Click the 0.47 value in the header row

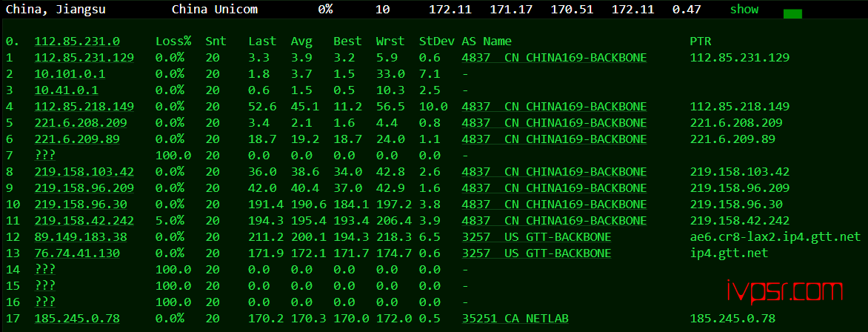click(x=687, y=10)
